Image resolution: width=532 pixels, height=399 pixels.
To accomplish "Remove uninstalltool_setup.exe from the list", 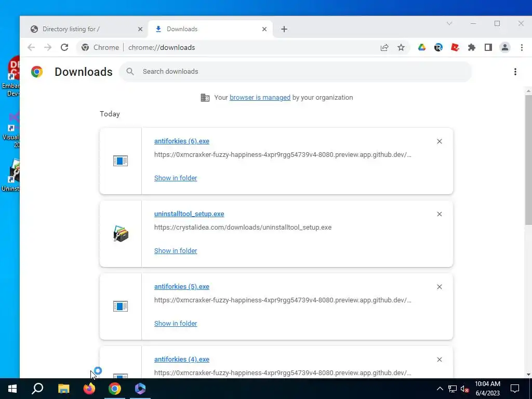I will coord(440,214).
